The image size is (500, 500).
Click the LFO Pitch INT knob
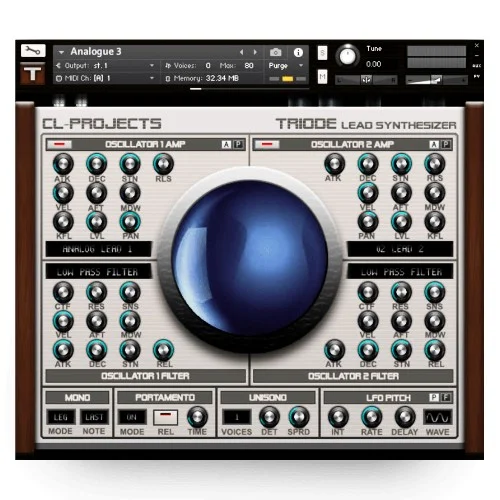[x=338, y=417]
